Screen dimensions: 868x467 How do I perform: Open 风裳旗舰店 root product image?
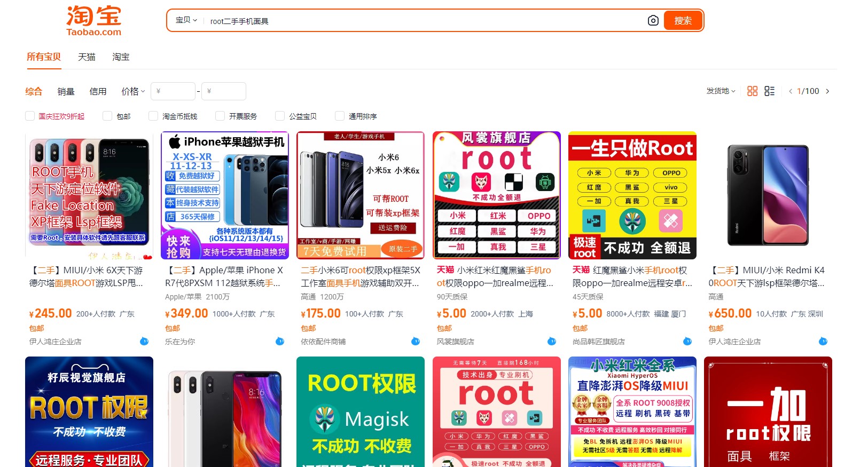pyautogui.click(x=497, y=195)
